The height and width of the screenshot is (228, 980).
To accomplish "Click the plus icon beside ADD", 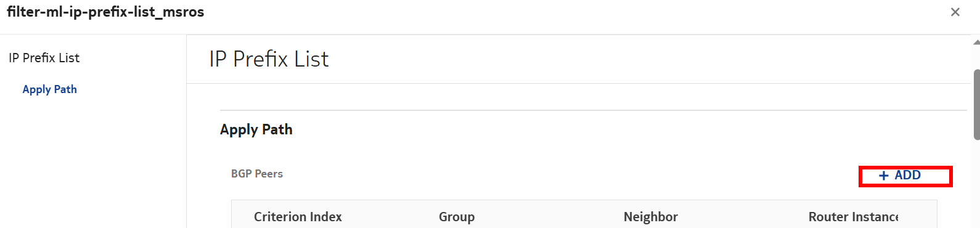I will [884, 176].
